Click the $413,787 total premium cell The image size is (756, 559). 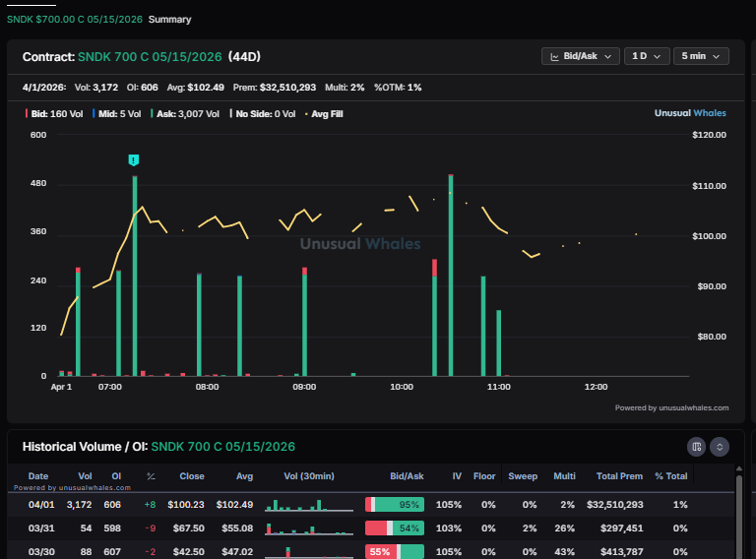[x=621, y=552]
